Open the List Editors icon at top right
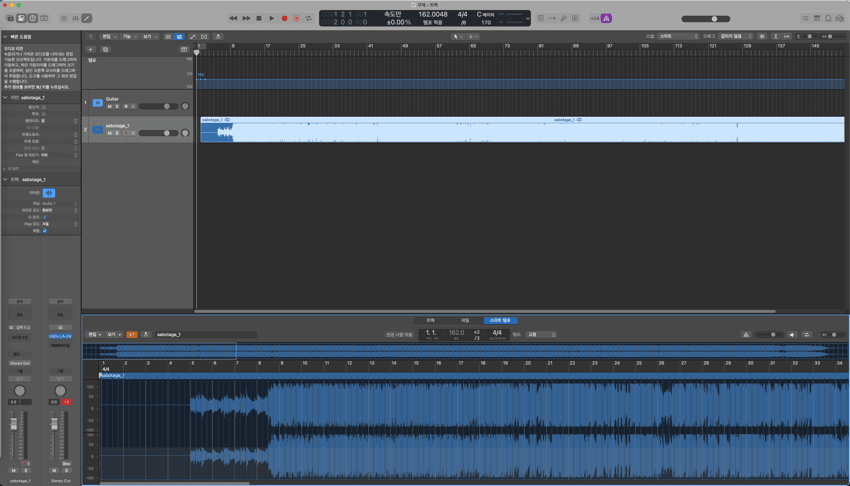 click(805, 18)
